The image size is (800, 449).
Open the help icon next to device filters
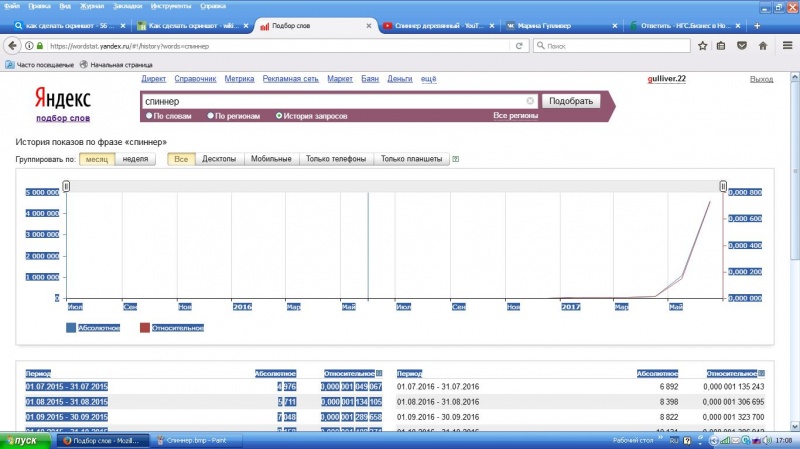(456, 159)
